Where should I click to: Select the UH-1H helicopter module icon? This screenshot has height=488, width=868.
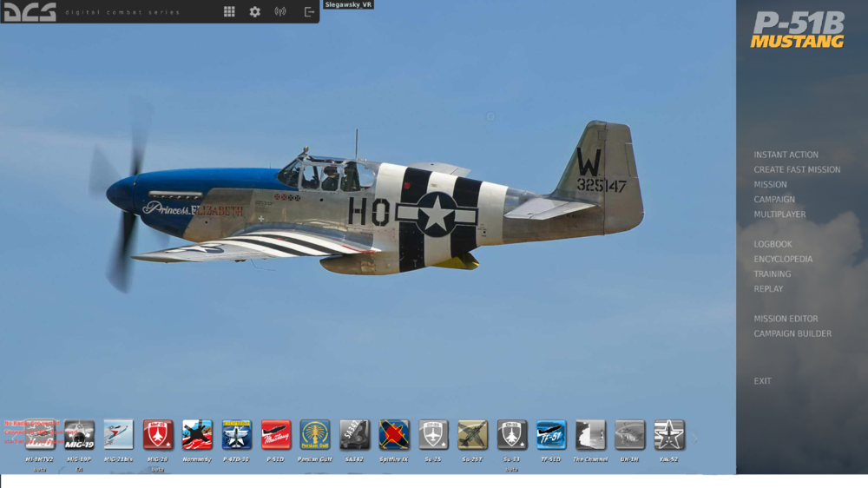pyautogui.click(x=629, y=434)
